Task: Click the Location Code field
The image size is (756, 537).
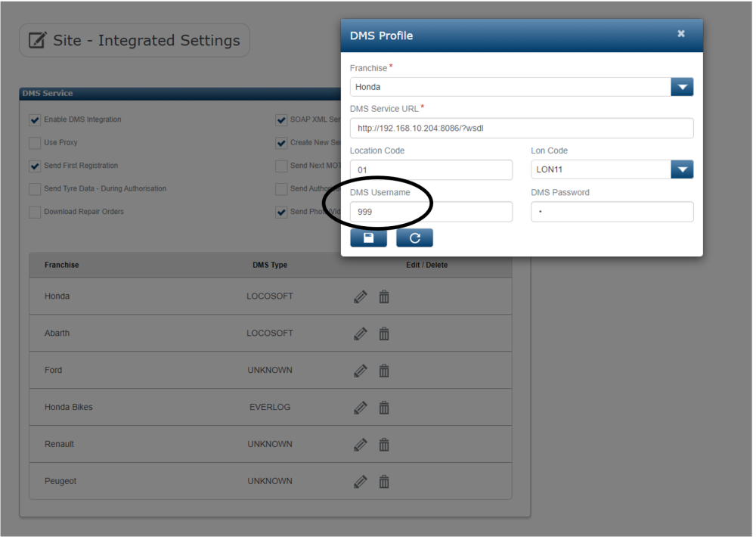Action: point(431,170)
